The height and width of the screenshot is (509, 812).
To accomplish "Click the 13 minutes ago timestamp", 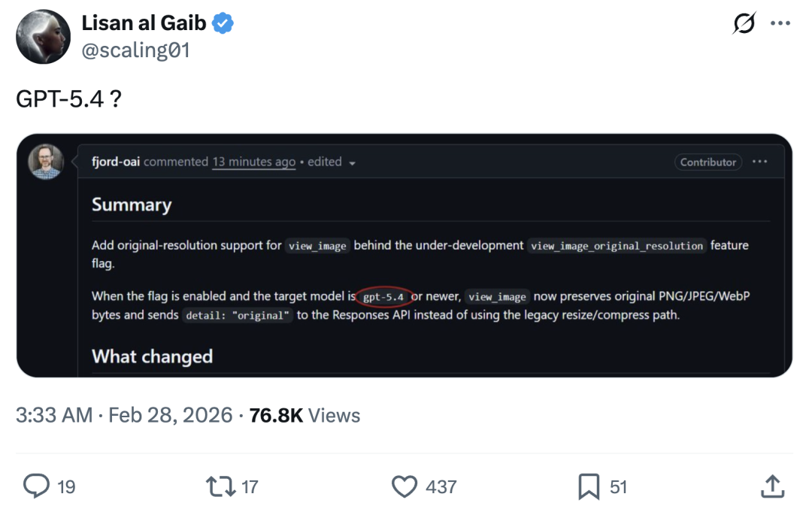I will pos(253,162).
